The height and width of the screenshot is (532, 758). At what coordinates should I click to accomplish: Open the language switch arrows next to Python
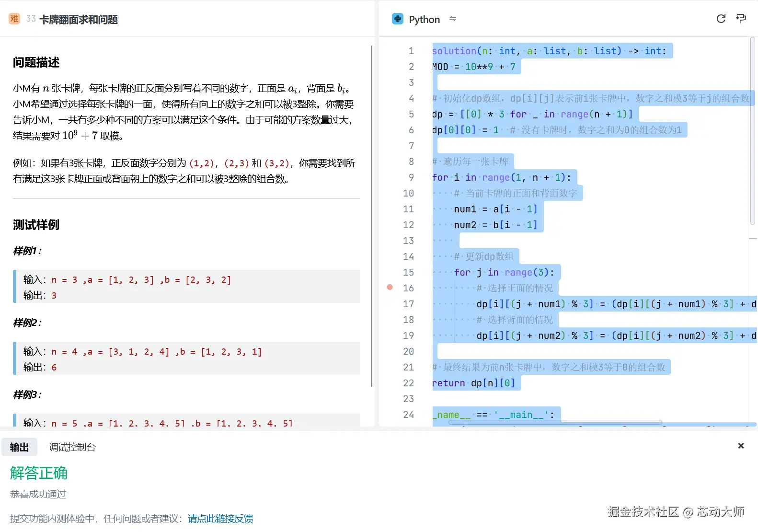[x=453, y=19]
